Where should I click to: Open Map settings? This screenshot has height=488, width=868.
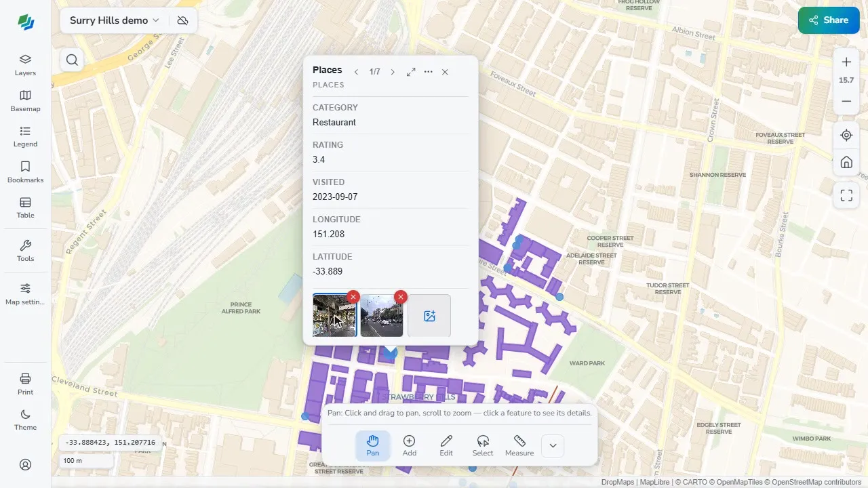pyautogui.click(x=25, y=294)
